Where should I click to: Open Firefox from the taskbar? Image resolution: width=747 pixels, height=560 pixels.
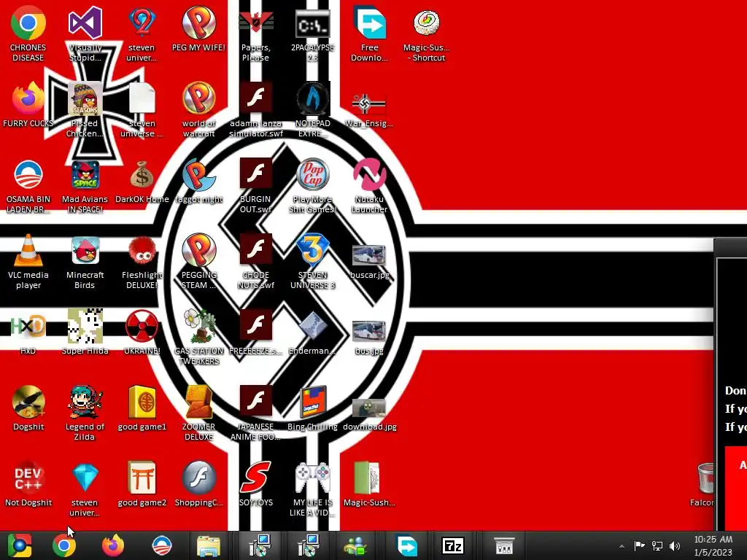[113, 545]
